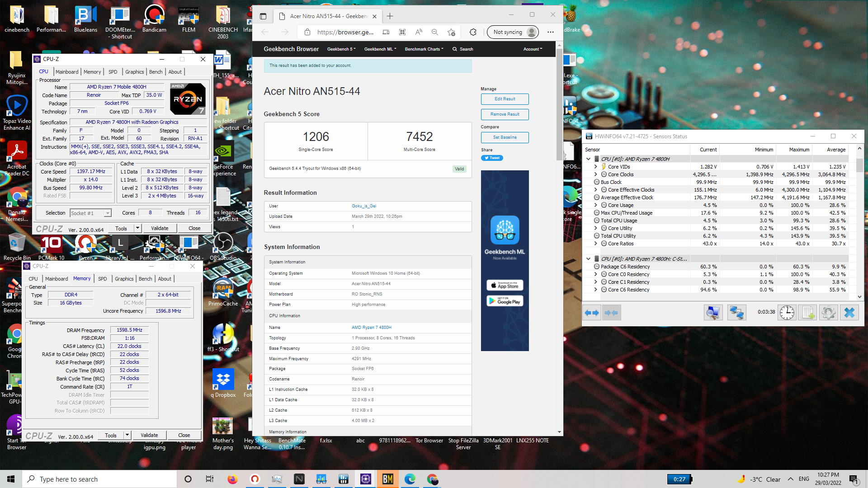Click HWiNFO clock reset icon
The width and height of the screenshot is (868, 488).
click(x=787, y=313)
